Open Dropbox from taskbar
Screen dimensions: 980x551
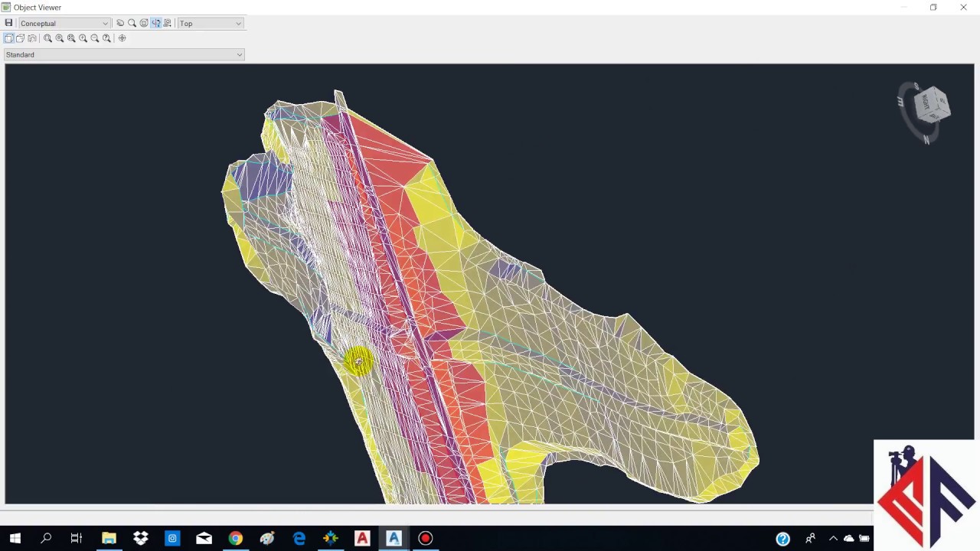coord(140,538)
